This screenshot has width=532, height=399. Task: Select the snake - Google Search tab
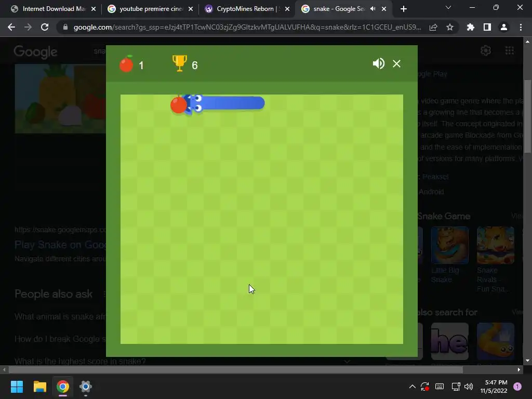click(334, 9)
